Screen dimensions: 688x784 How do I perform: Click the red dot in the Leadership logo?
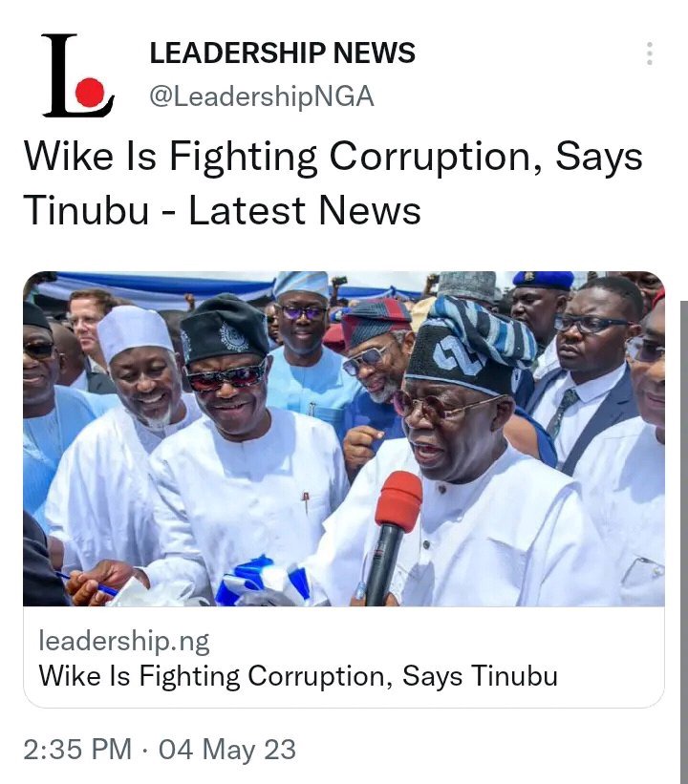pos(90,93)
